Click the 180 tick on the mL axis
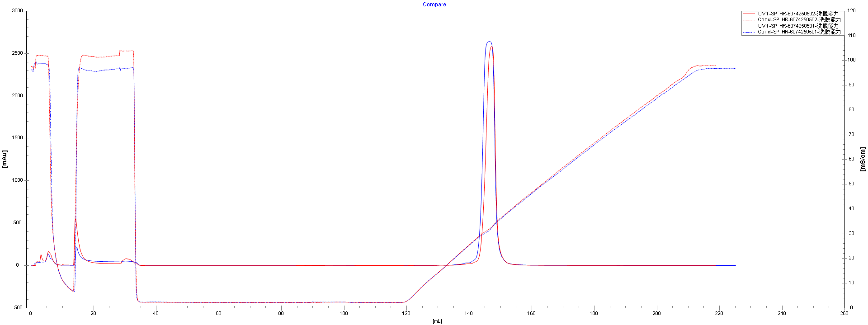Screen dimensions: 868x325 click(594, 313)
